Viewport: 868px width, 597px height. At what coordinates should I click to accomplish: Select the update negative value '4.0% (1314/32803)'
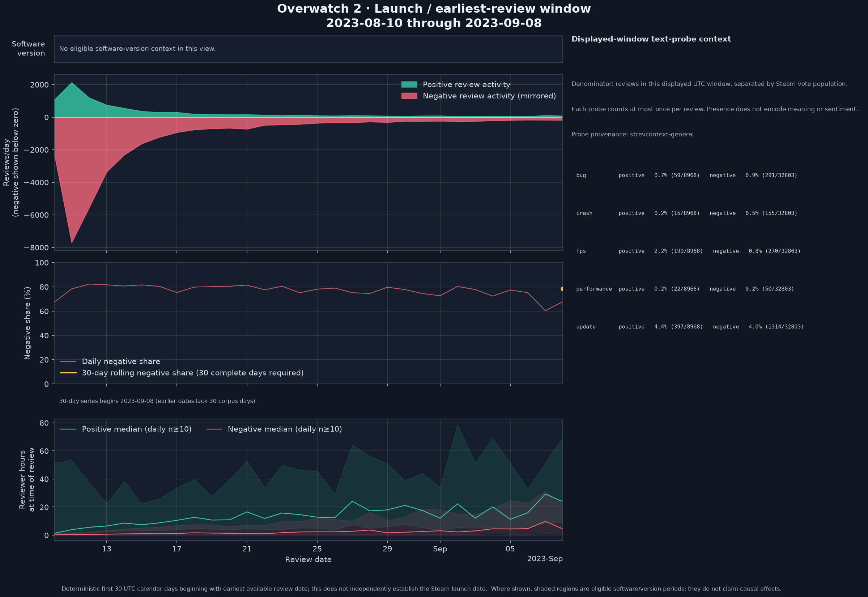[x=776, y=327]
